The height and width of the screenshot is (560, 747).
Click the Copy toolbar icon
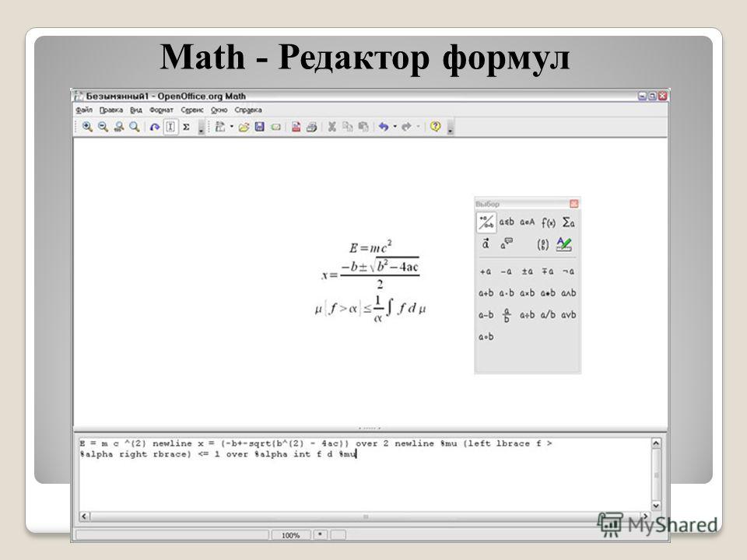tap(348, 127)
